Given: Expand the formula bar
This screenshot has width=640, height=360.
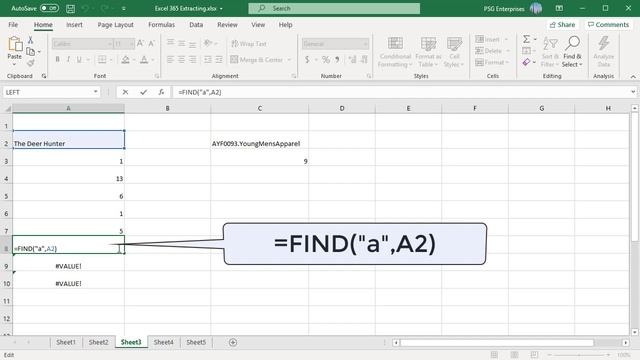Looking at the screenshot, I should 633,92.
